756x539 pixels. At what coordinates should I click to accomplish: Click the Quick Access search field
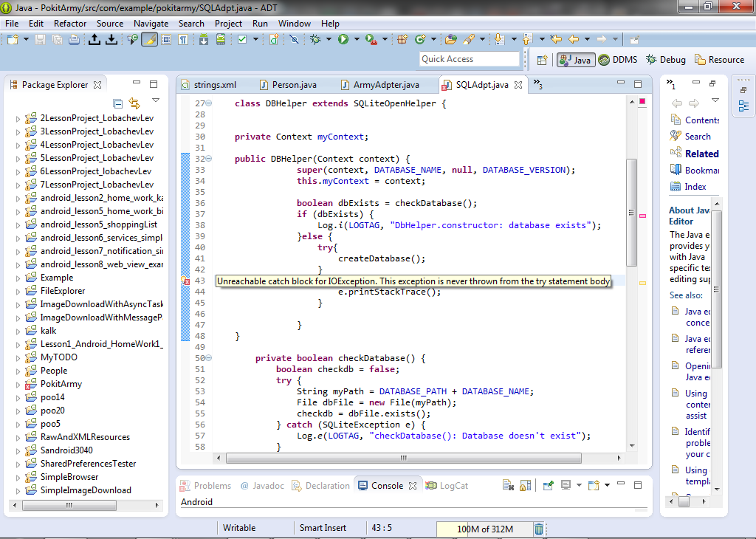470,59
